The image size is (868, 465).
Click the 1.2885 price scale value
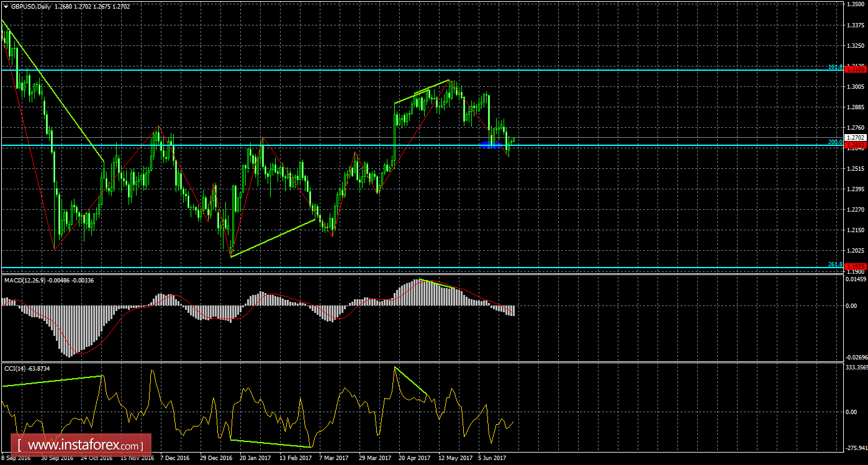tap(856, 107)
